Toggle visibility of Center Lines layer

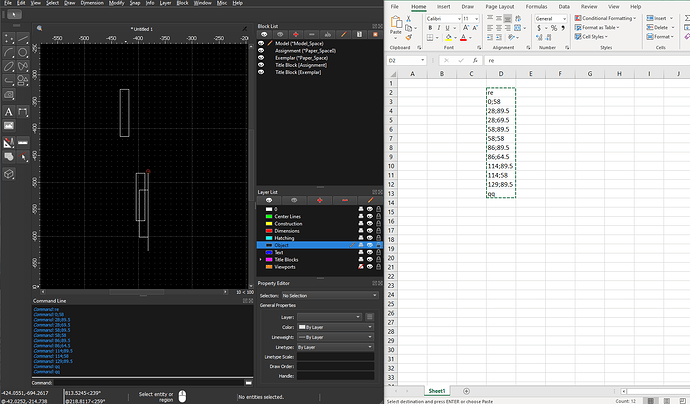tap(370, 217)
